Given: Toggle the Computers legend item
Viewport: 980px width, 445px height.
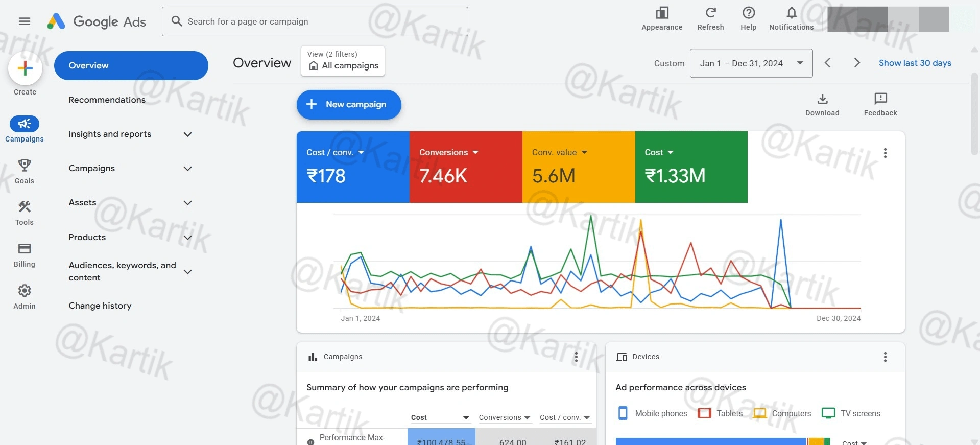Looking at the screenshot, I should (782, 413).
